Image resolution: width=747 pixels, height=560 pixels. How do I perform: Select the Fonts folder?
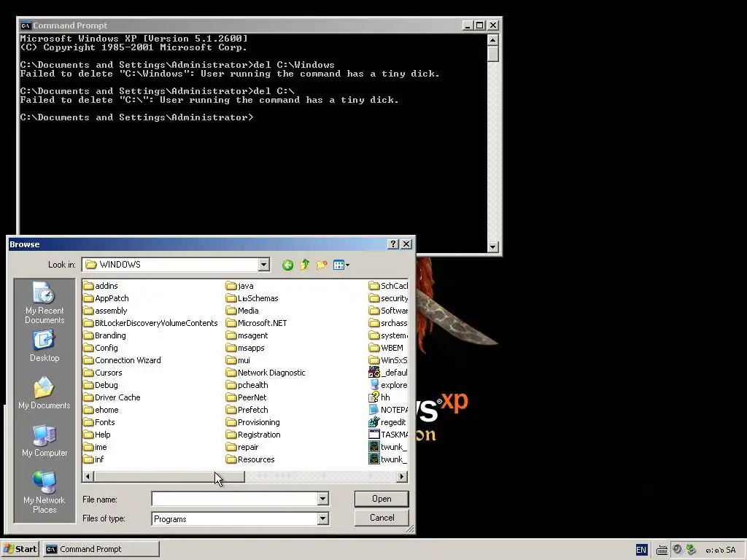pos(99,422)
